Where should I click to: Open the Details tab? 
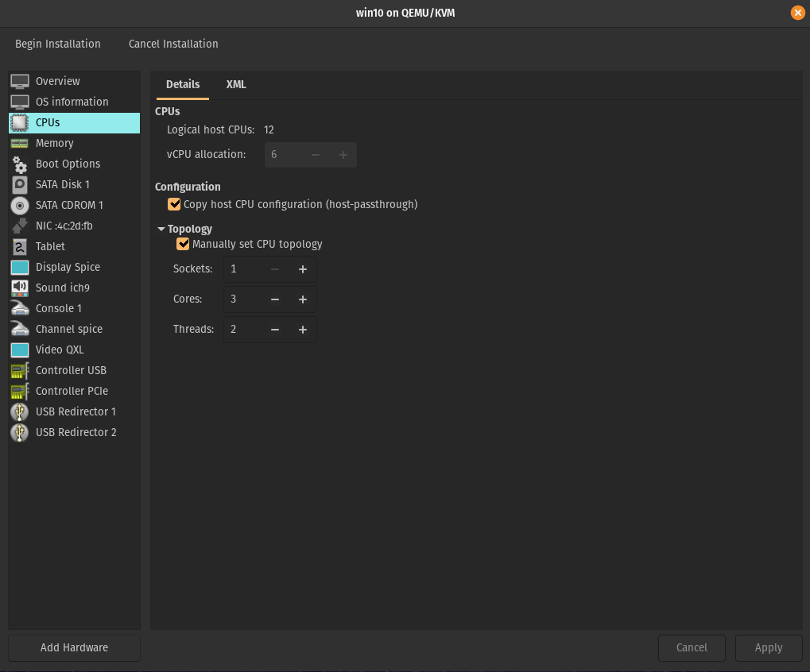click(x=183, y=84)
